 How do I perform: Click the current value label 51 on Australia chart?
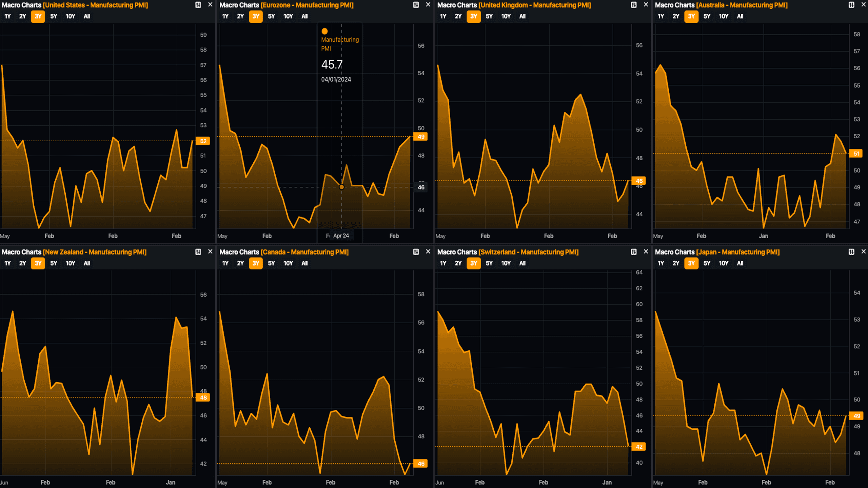[857, 154]
